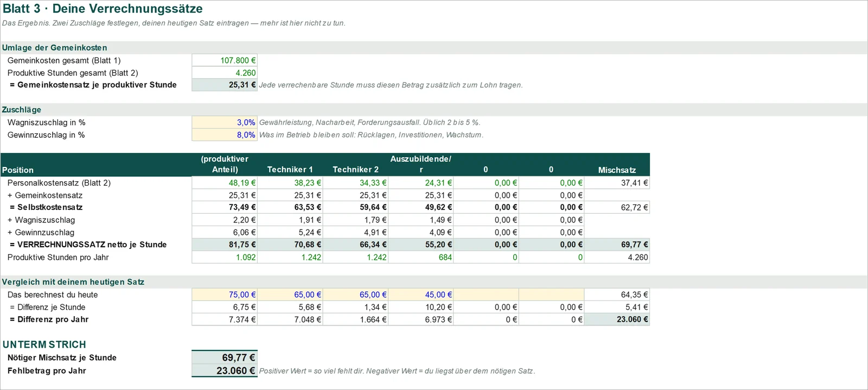Select Differenz pro Jahr value 7.374 €
This screenshot has height=390, width=868.
(225, 319)
